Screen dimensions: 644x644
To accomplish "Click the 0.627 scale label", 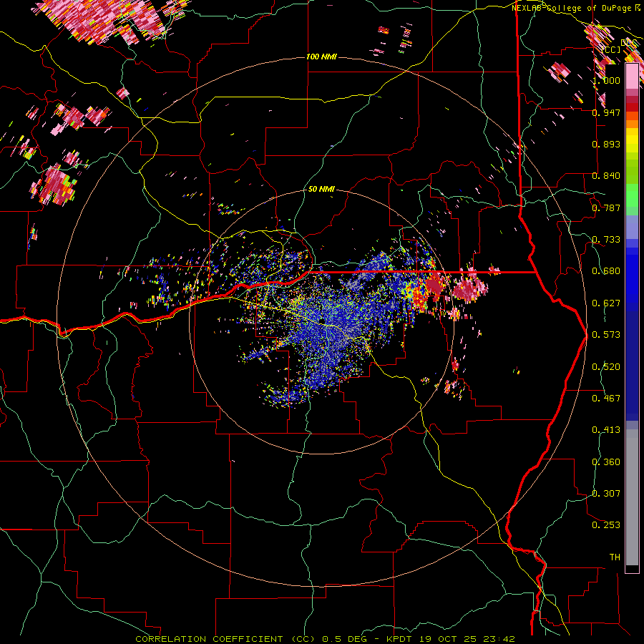I will [606, 303].
